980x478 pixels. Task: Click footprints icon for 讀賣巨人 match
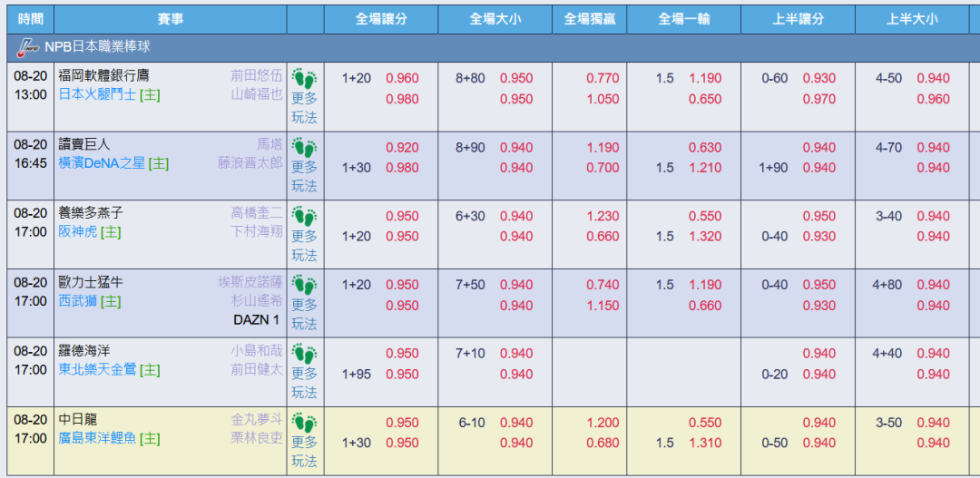click(x=305, y=148)
